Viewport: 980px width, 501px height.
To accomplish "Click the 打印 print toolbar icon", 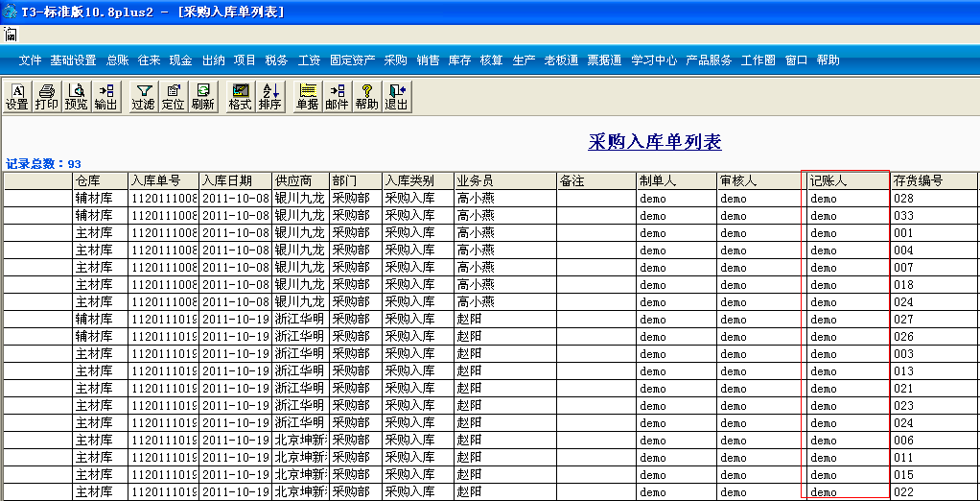I will tap(47, 97).
